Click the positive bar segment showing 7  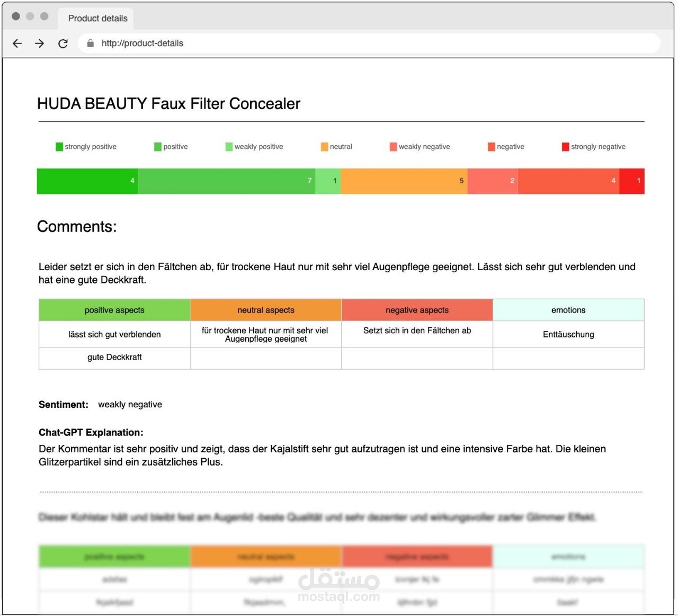point(227,181)
